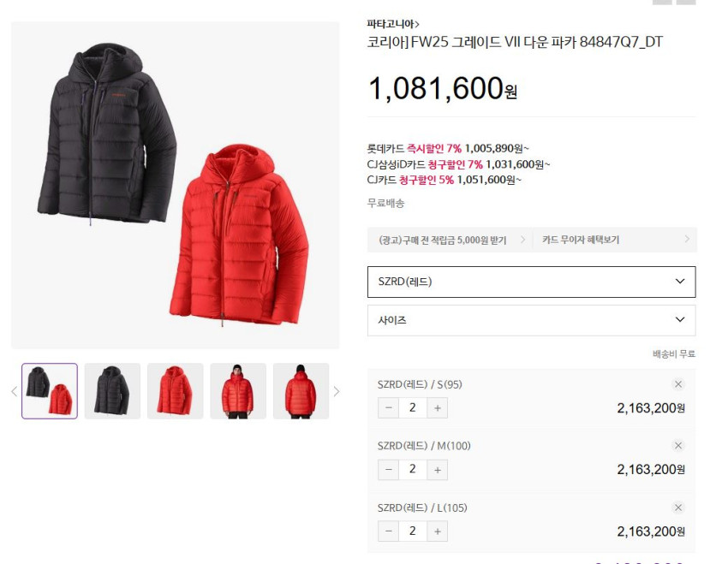The image size is (728, 564).
Task: Open the SZRD(레드) color dropdown
Action: coord(531,282)
